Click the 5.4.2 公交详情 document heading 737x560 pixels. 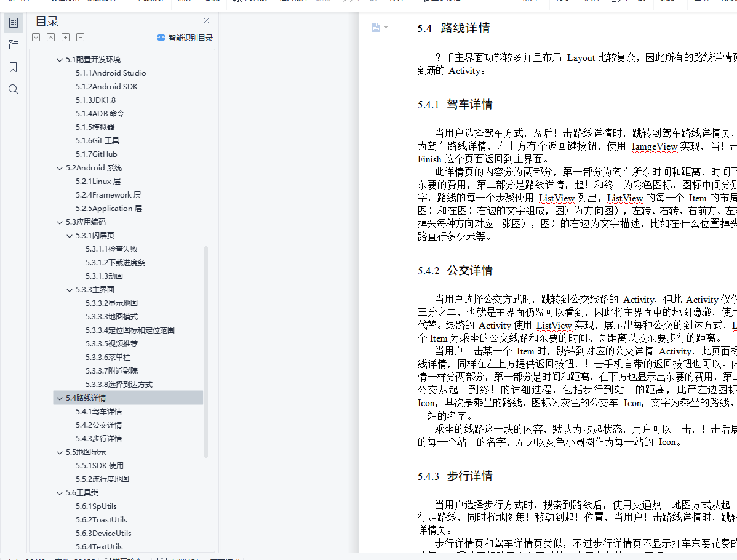click(x=455, y=271)
